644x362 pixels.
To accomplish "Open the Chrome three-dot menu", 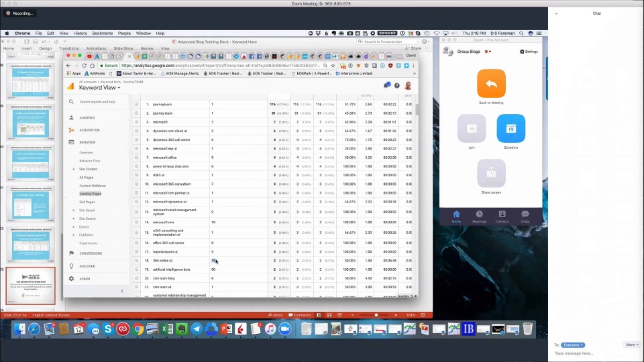I will pyautogui.click(x=414, y=66).
